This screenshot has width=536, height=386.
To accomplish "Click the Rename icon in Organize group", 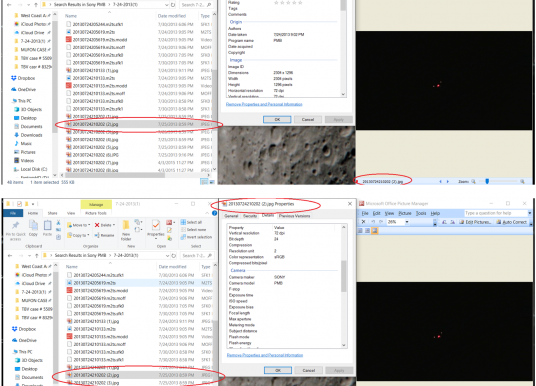I will pos(97,235).
